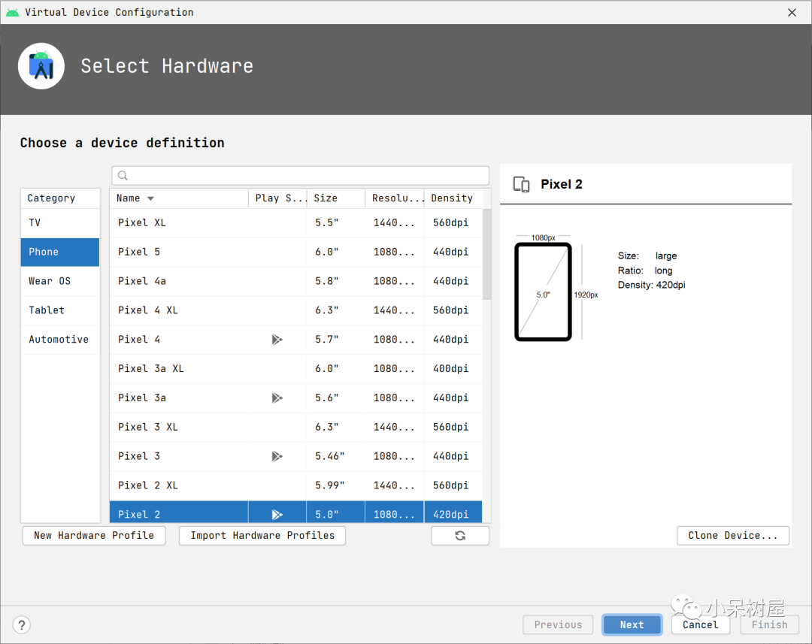Click the refresh device list icon button
The height and width of the screenshot is (644, 812).
point(460,535)
